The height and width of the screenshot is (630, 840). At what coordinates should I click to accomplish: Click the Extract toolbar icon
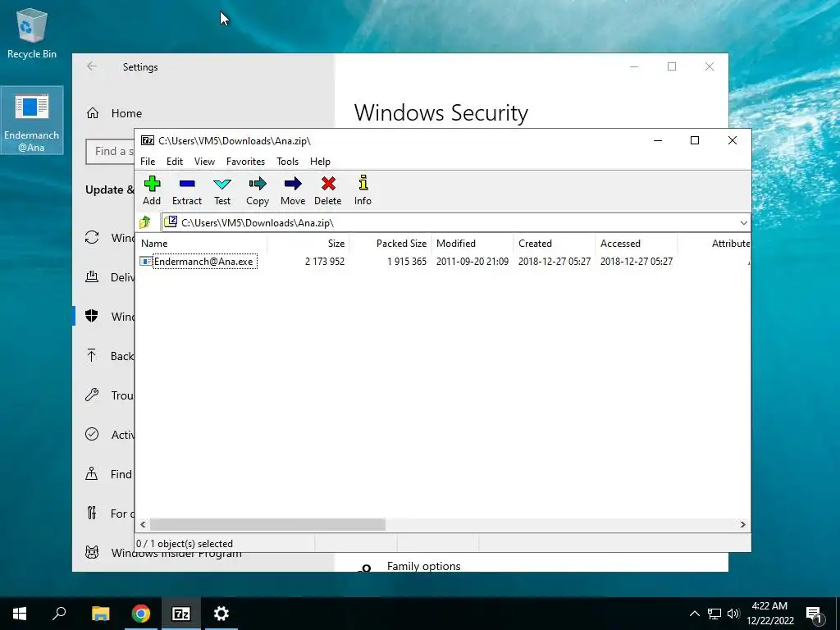(x=187, y=190)
